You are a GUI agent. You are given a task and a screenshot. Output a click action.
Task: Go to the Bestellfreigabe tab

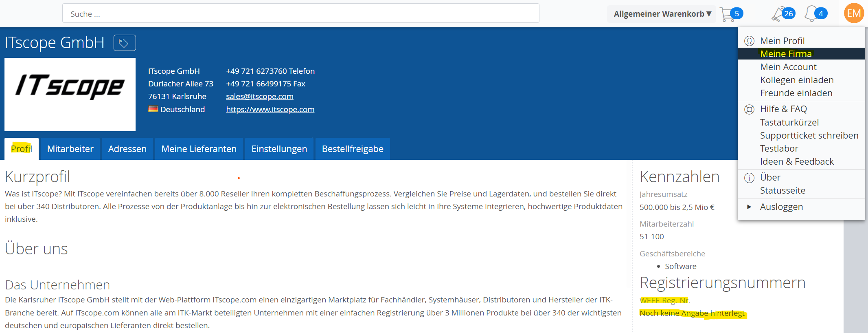(353, 149)
